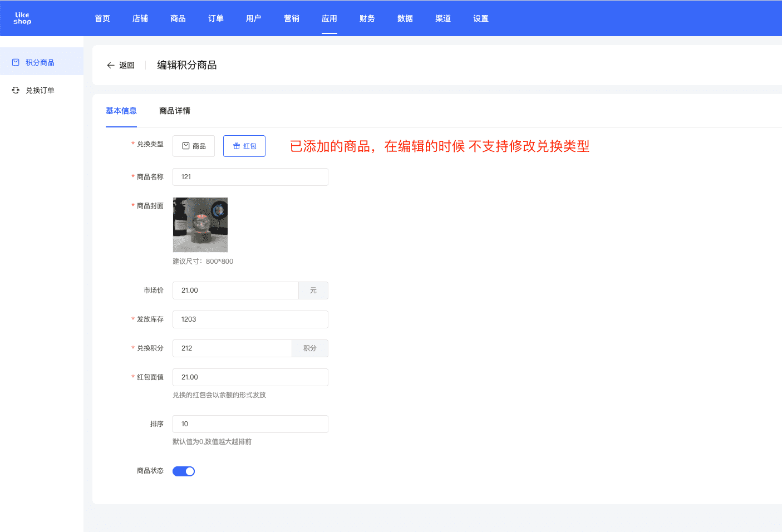This screenshot has width=782, height=532.
Task: Click the 商品封面 cover thumbnail
Action: (200, 225)
